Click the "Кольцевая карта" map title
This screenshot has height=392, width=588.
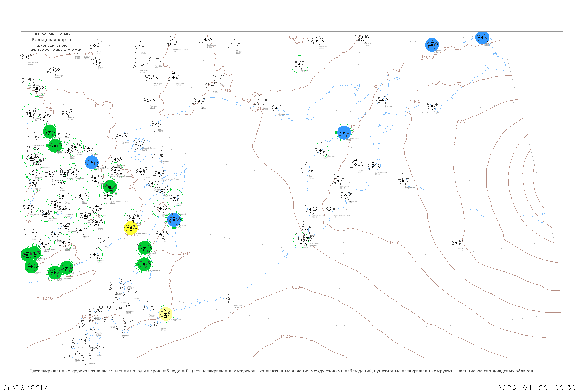(51, 40)
